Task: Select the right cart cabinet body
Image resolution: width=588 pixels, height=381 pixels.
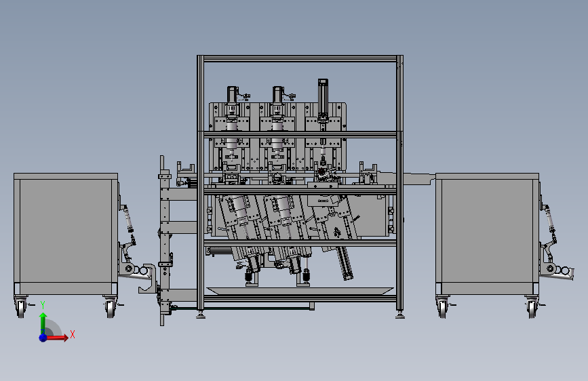Action: coord(487,234)
